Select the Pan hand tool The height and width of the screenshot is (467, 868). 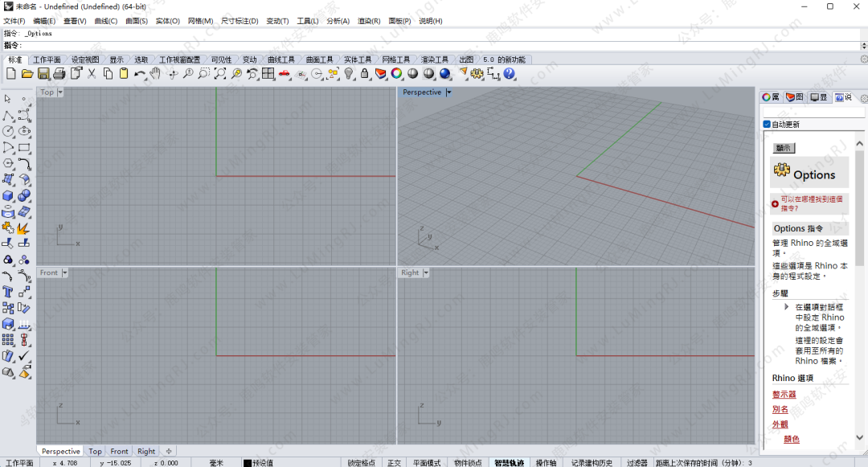[155, 74]
